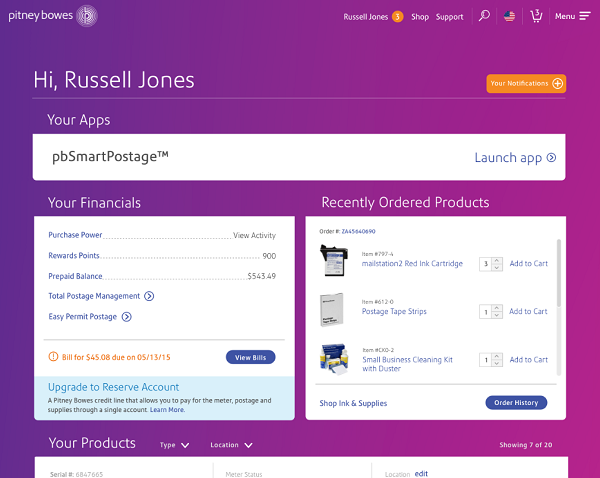600x478 pixels.
Task: Open Small Business Cleaning Kit link
Action: pos(408,364)
